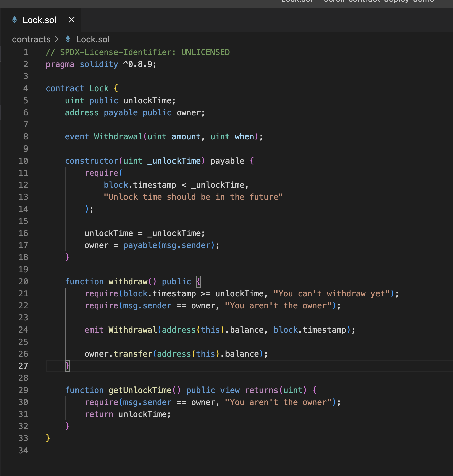453x476 pixels.
Task: Click the highlighted closing brace on line 27
Action: coord(67,366)
